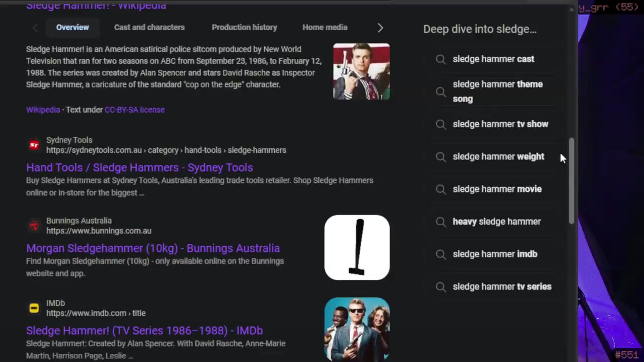Click the scrollbar up arrow
The image size is (644, 362).
coord(572,10)
